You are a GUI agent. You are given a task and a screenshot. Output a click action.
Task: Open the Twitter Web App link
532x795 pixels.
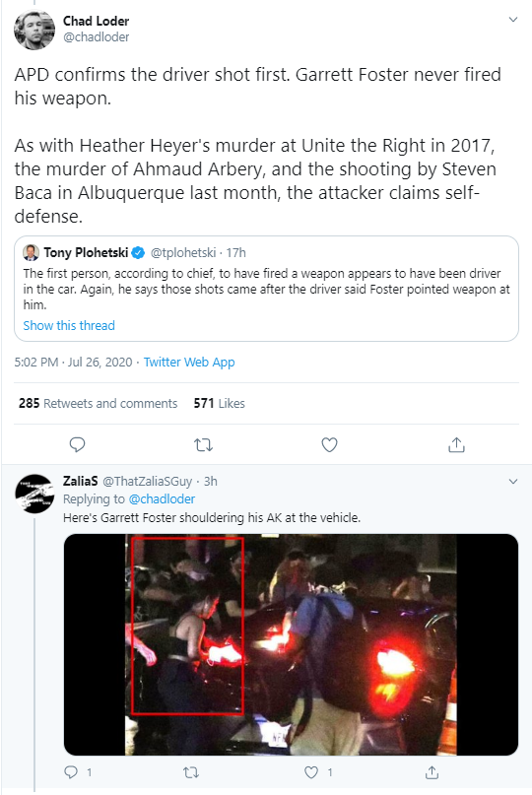coord(189,362)
